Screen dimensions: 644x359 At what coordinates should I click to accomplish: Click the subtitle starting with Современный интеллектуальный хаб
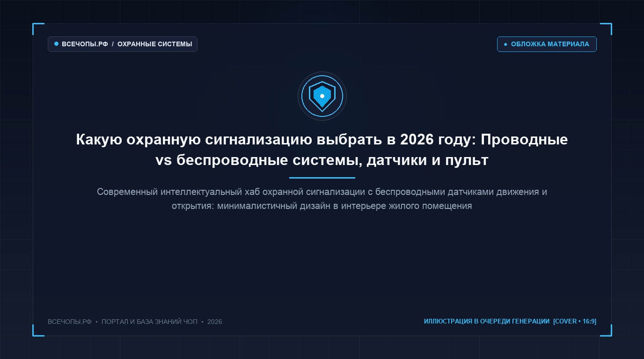(322, 199)
